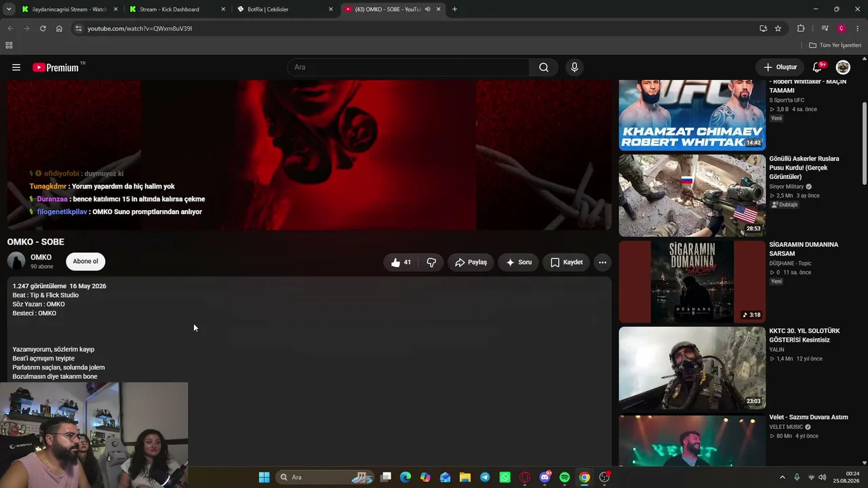868x488 pixels.
Task: Click the chat username filogenetikpilav
Action: click(x=62, y=211)
